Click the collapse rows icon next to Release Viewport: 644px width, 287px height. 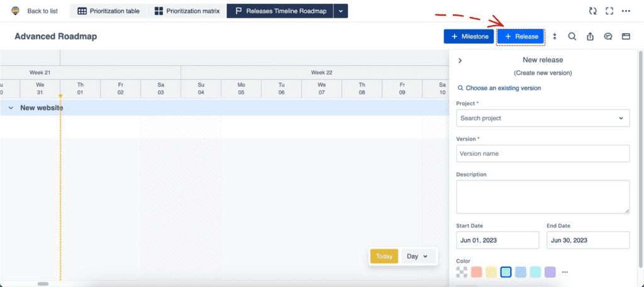click(x=555, y=36)
